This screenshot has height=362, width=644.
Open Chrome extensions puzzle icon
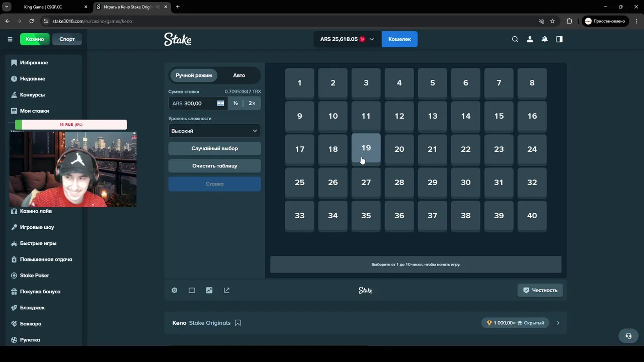(x=570, y=21)
